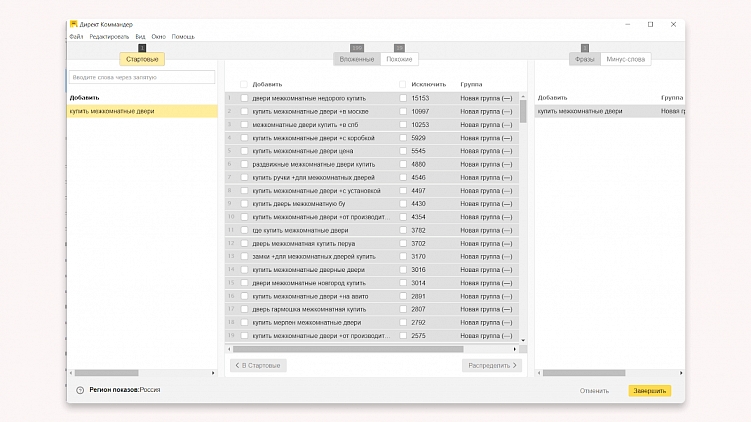The image size is (751, 422).
Task: Click the left arrow of the middle horizontal scrollbar
Action: point(229,349)
